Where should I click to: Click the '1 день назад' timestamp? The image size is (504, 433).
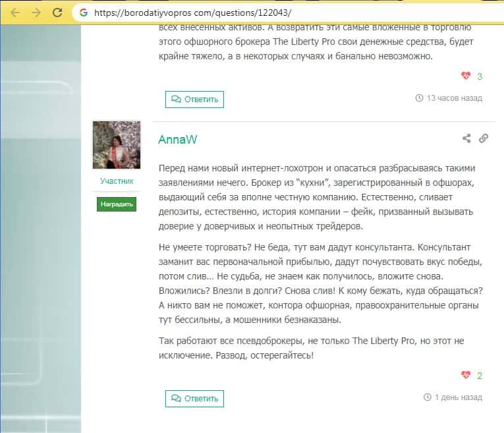pos(459,397)
